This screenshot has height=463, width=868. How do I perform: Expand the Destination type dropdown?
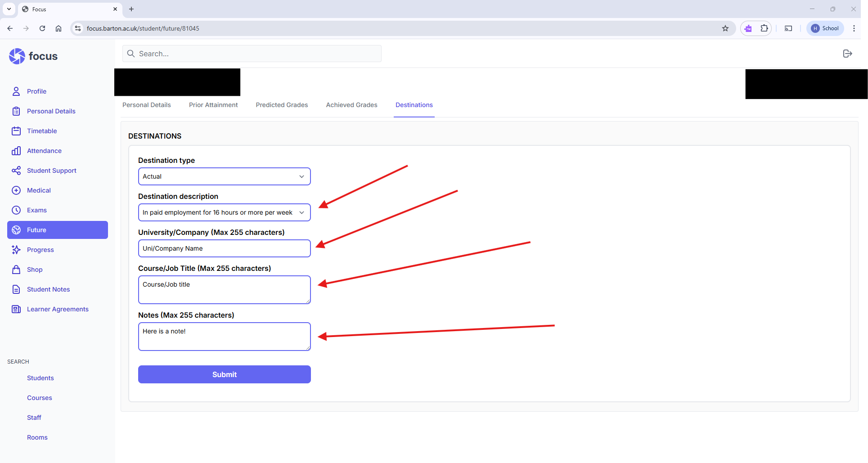tap(224, 176)
